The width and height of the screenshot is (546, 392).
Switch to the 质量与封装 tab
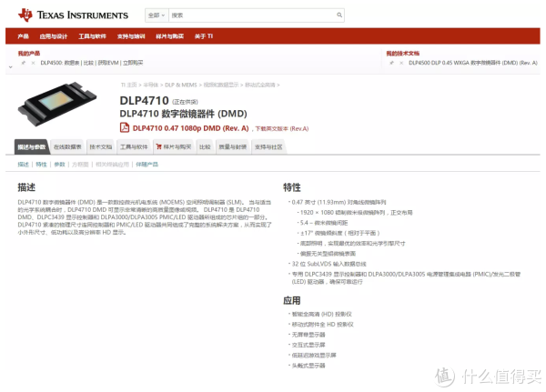click(233, 147)
